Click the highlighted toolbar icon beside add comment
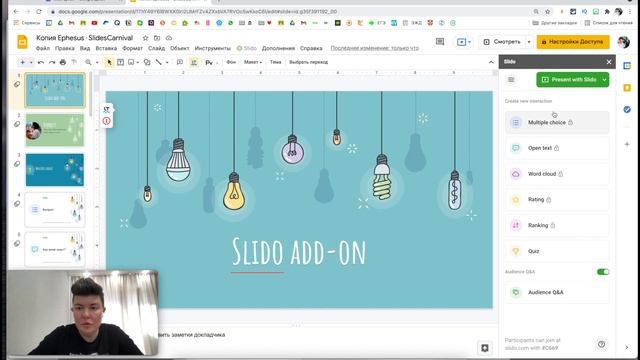The width and height of the screenshot is (640, 360). pyautogui.click(x=194, y=62)
